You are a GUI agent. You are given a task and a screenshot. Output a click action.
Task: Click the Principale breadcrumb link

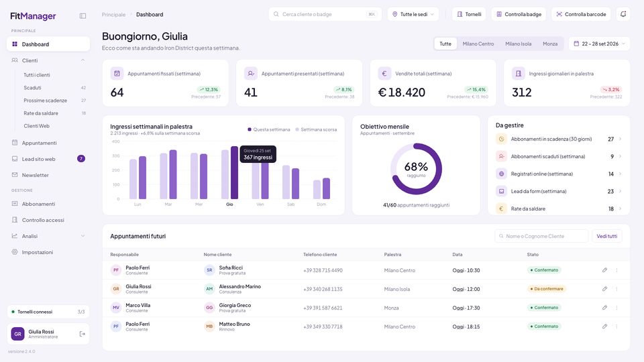tap(114, 14)
